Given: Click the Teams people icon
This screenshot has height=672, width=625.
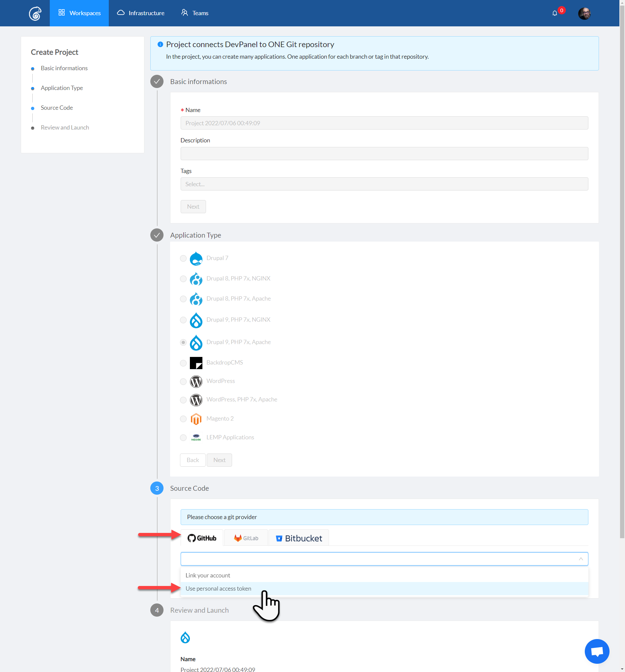Looking at the screenshot, I should click(x=185, y=13).
